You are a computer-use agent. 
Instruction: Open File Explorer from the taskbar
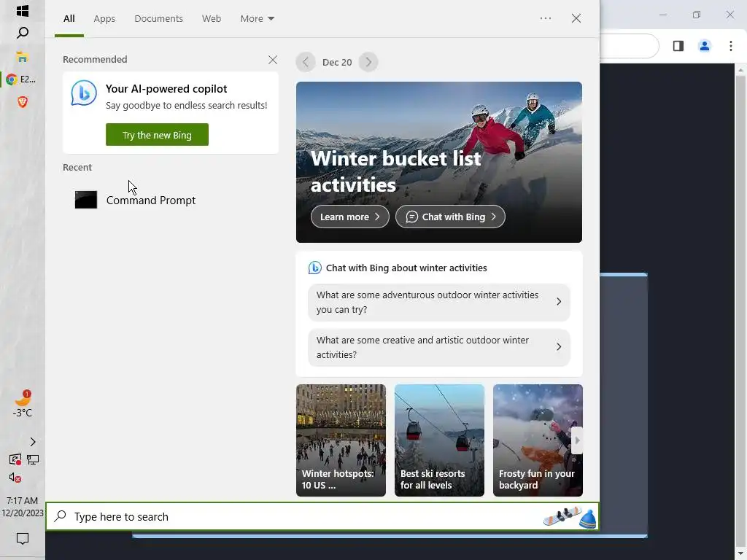[23, 57]
